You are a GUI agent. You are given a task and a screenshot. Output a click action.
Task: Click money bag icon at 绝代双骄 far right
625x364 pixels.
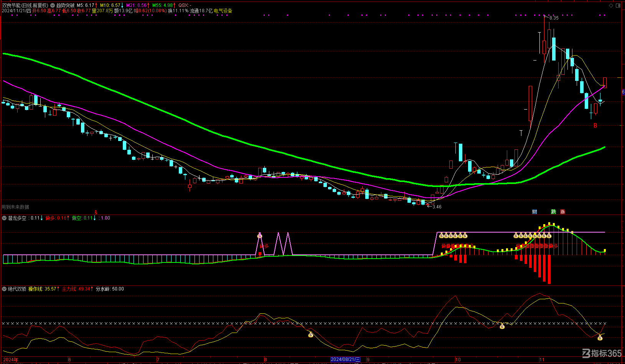pyautogui.click(x=600, y=338)
